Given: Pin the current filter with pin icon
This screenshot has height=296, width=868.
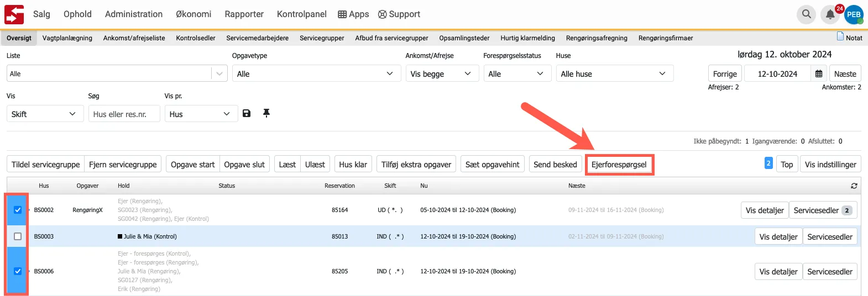Looking at the screenshot, I should pyautogui.click(x=266, y=113).
